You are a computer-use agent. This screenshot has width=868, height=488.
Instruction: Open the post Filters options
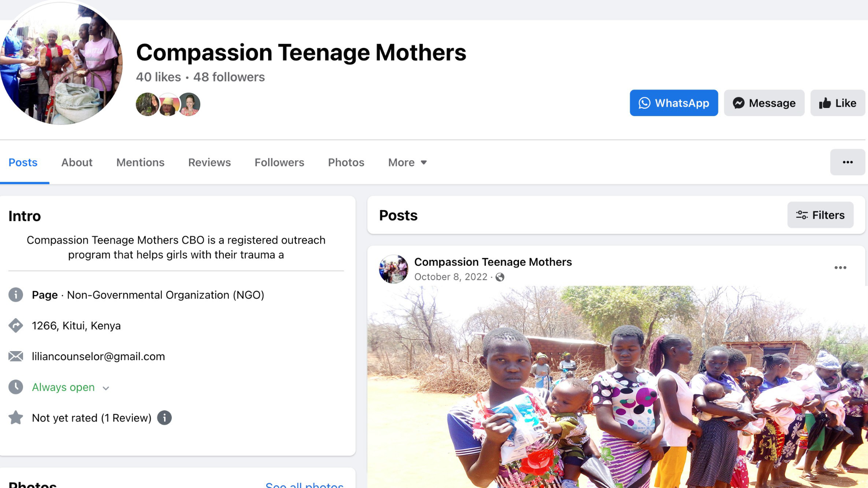[820, 215]
